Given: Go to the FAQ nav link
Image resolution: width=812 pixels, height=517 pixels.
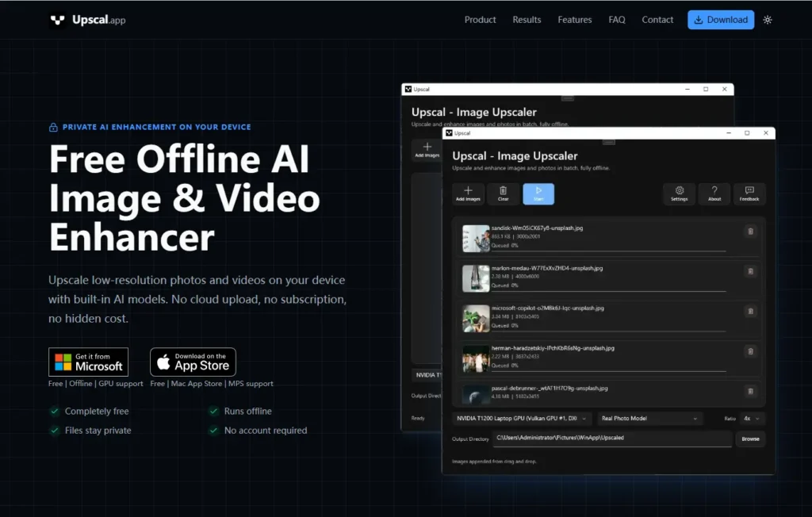Looking at the screenshot, I should 617,20.
